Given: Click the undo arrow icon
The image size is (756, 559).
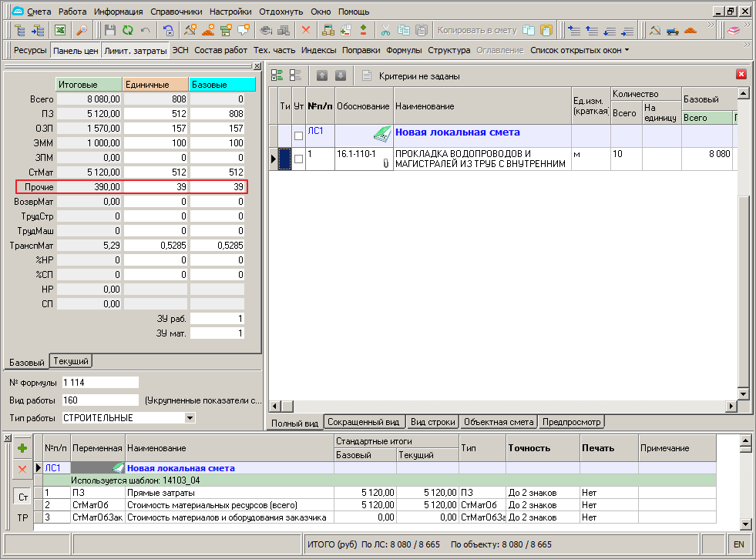Looking at the screenshot, I should point(145,30).
